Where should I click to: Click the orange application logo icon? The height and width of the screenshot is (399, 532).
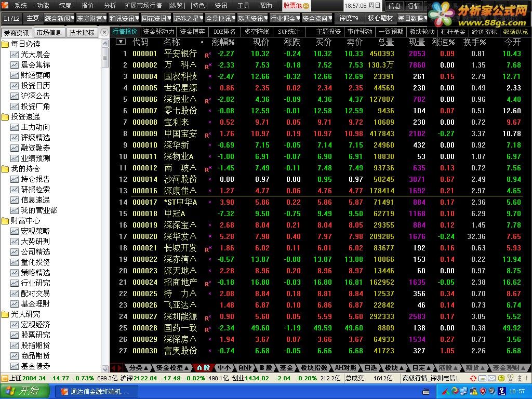tap(6, 5)
